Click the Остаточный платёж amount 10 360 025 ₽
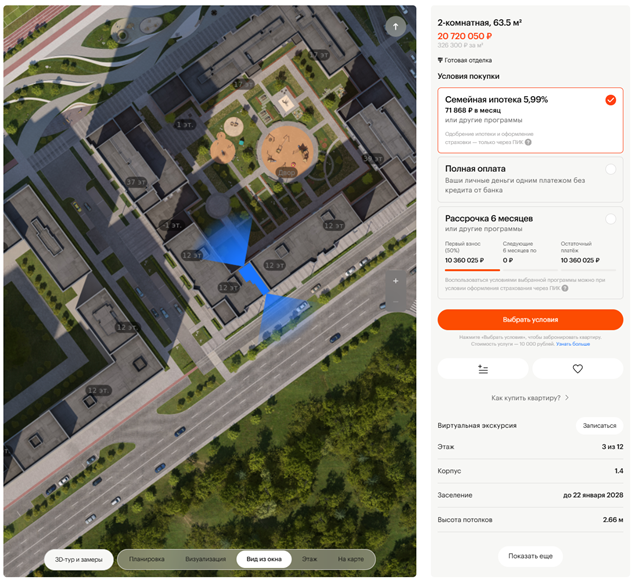The height and width of the screenshot is (581, 634). (580, 260)
